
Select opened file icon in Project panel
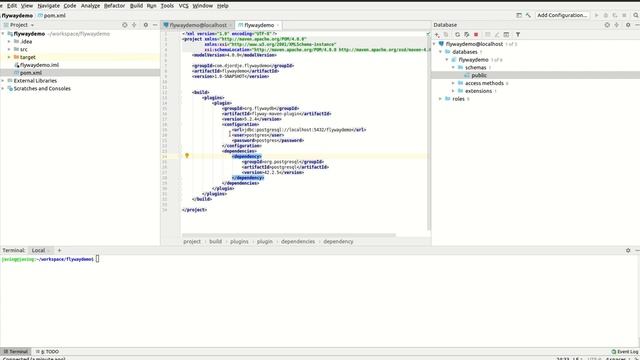point(124,25)
